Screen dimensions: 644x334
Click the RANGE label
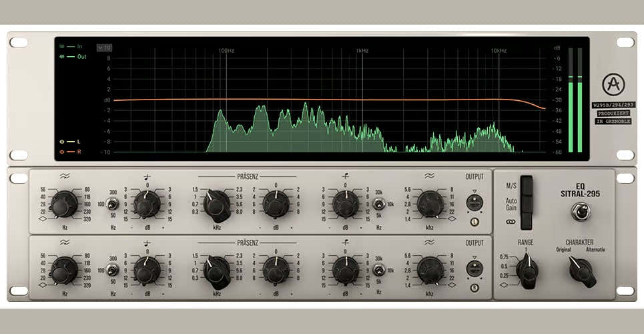point(525,242)
